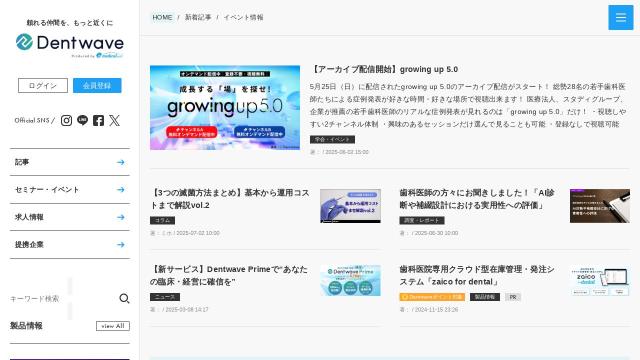Open the Facebook official SNS icon
Screen dimensions: 640x360
pos(98,120)
